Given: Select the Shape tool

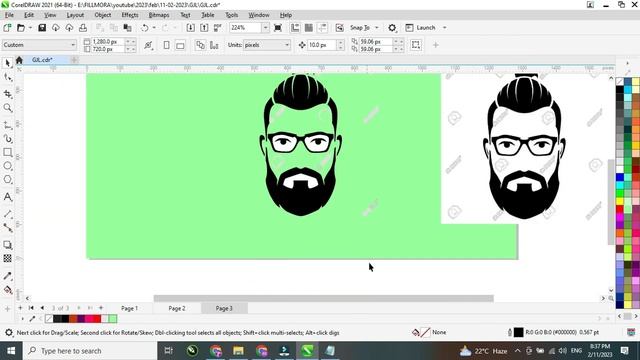Looking at the screenshot, I should click(7, 77).
